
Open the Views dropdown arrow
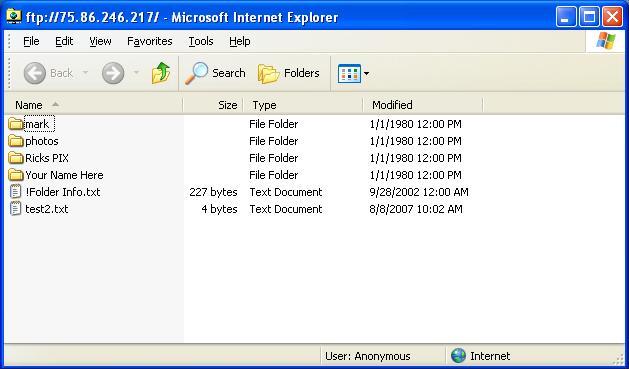click(x=366, y=73)
